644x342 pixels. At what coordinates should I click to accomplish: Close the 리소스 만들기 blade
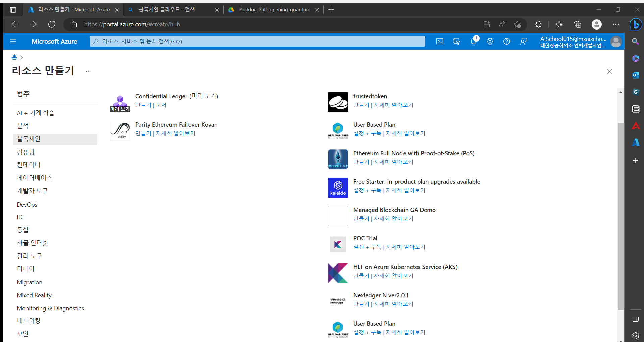click(609, 71)
